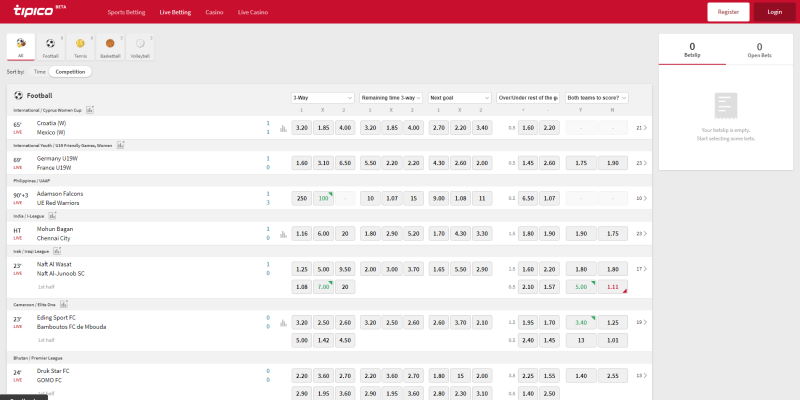Open statistics icon for U19 Friendly Games Women
This screenshot has height=400, width=800.
click(120, 145)
